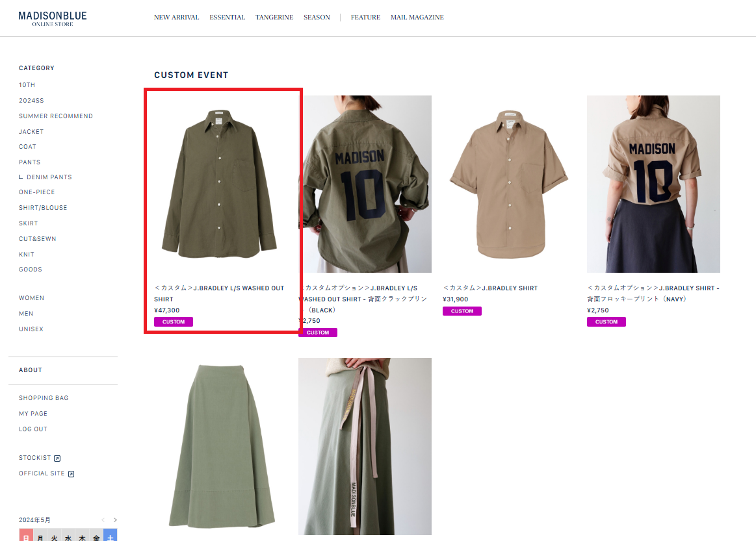756x541 pixels.
Task: Go to next month in calendar
Action: (115, 520)
